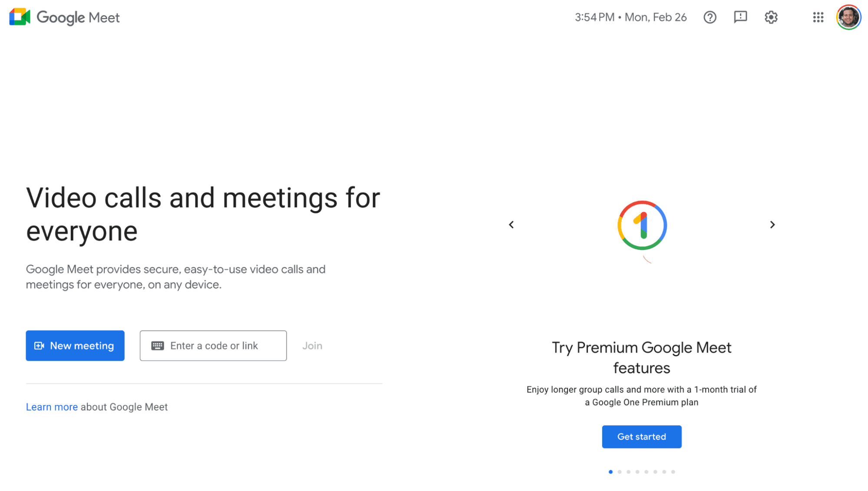Image resolution: width=868 pixels, height=491 pixels.
Task: Jump to the fourth carousel dot
Action: point(637,472)
